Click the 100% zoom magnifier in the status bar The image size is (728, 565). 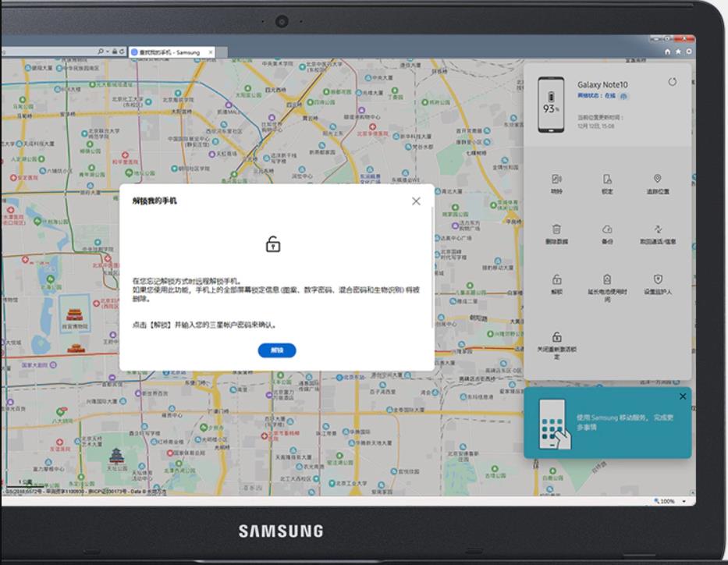pos(656,501)
